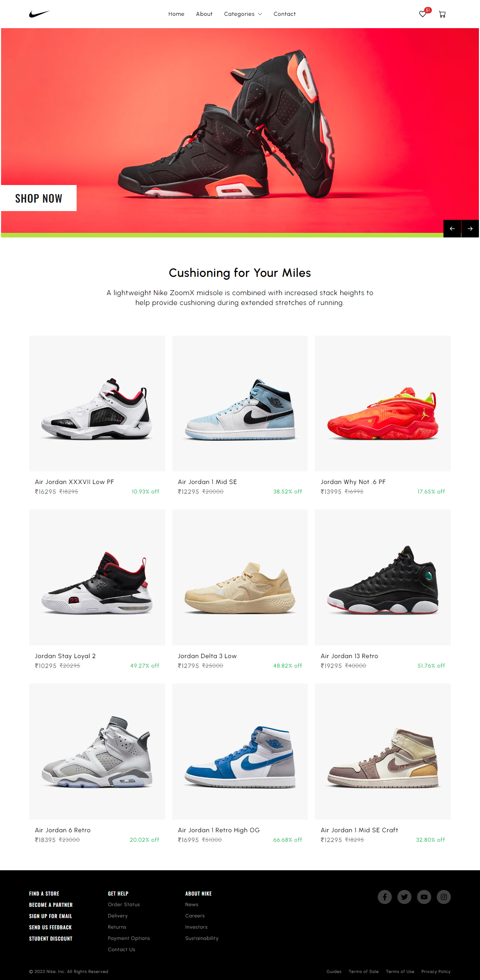
Task: Open the shopping cart icon
Action: pos(442,14)
